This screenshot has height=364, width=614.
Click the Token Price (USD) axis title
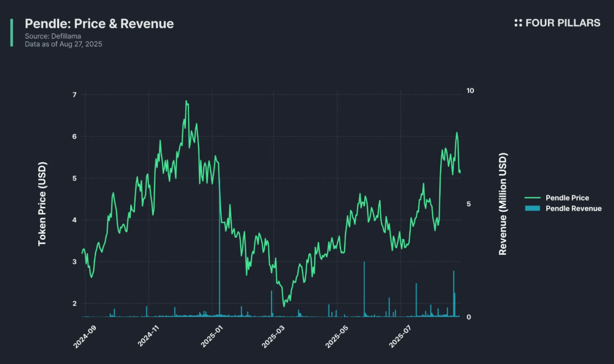tap(42, 204)
